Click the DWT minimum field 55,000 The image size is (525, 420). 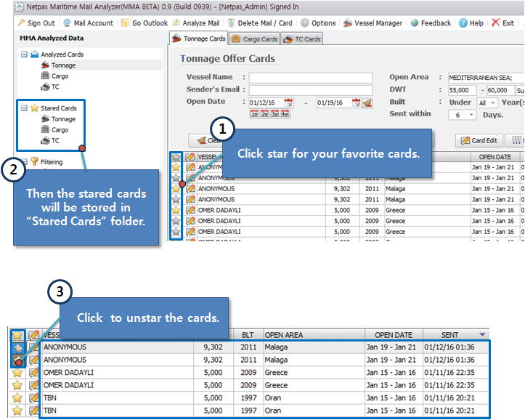tap(463, 90)
